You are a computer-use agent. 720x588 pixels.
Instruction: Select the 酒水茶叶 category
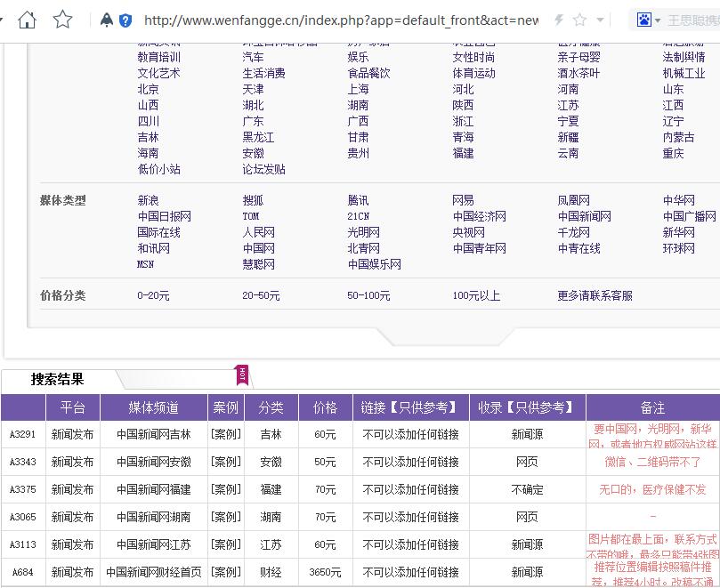click(578, 73)
